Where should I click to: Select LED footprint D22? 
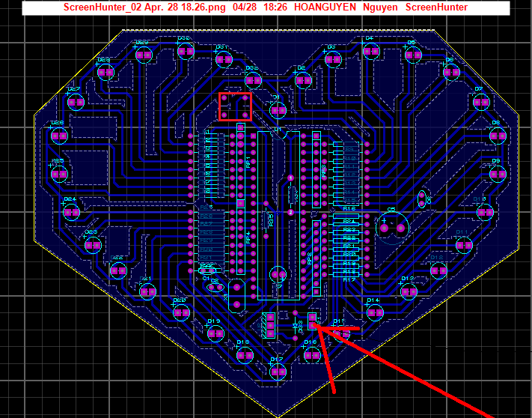pos(118,270)
